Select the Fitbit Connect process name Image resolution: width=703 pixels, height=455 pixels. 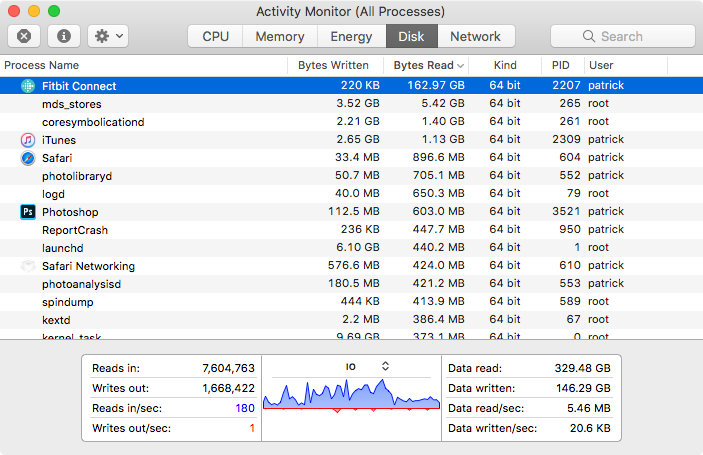[x=79, y=86]
